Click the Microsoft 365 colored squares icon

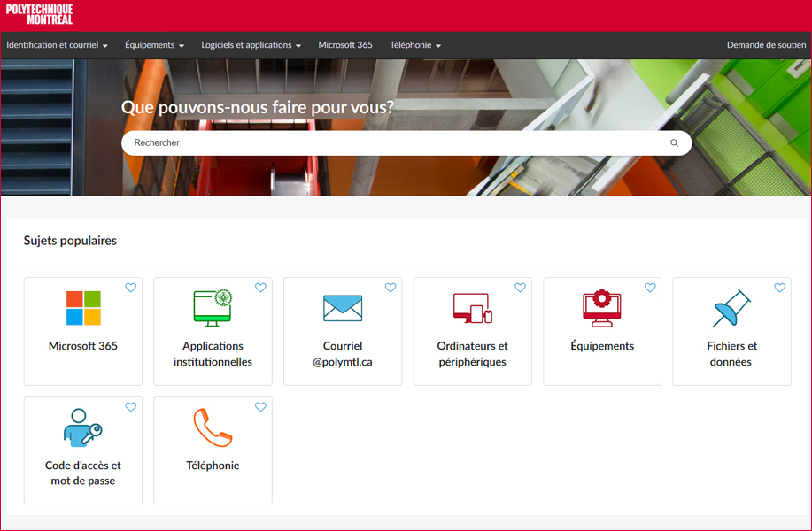[x=83, y=308]
